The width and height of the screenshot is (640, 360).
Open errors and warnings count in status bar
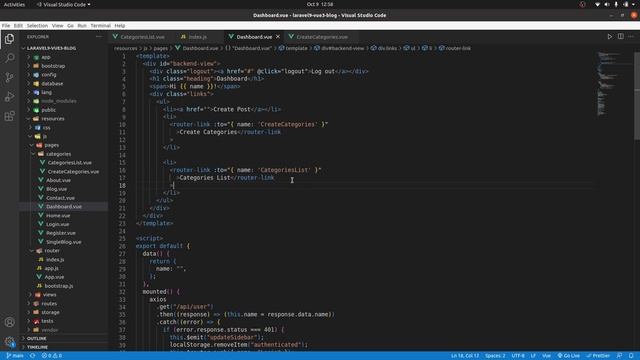51,356
